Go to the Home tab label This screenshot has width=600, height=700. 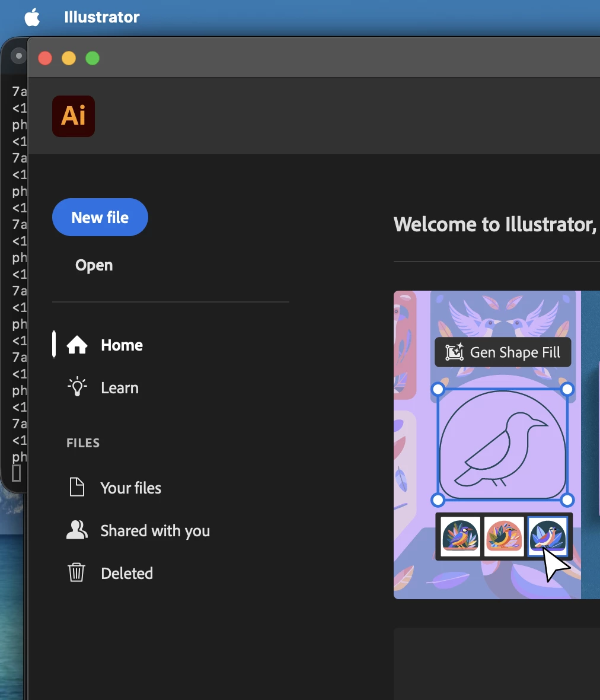122,345
